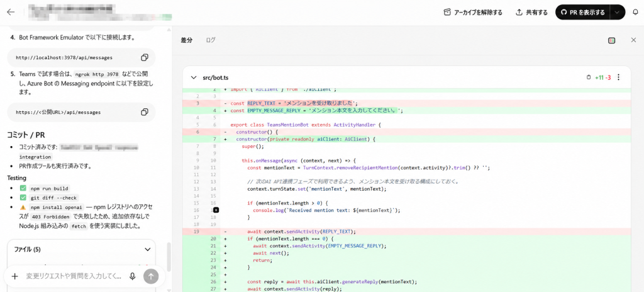Collapse the src/bot.ts file chevron
The height and width of the screenshot is (292, 644).
[x=194, y=77]
